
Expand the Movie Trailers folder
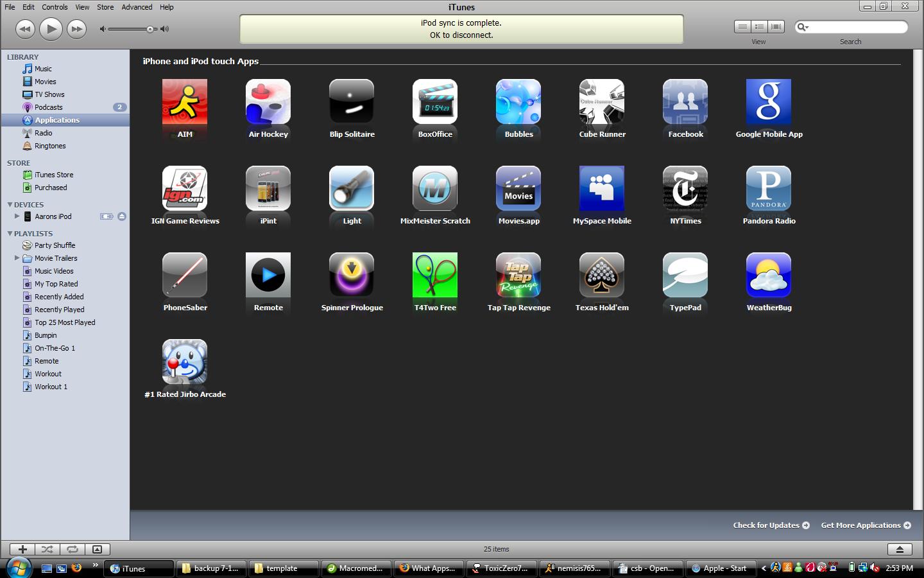click(17, 258)
